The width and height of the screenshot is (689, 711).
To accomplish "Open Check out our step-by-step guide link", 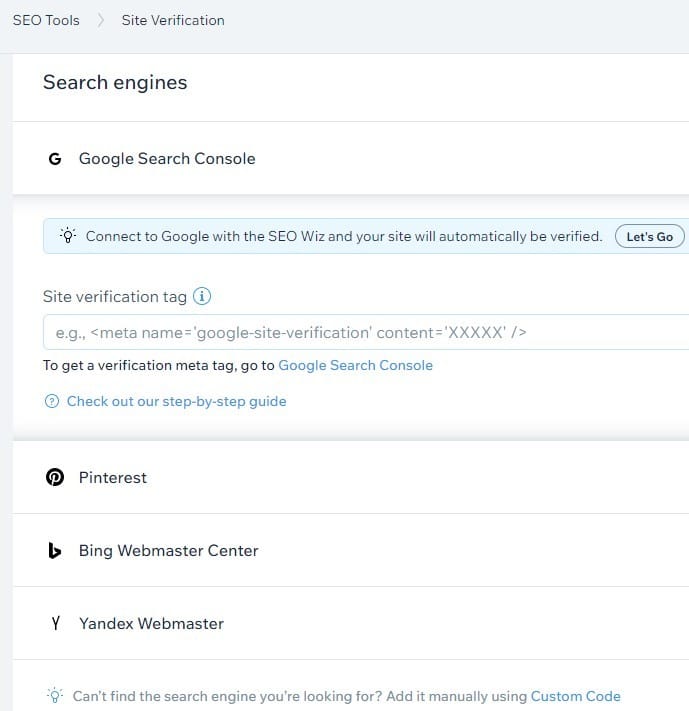I will pos(176,401).
